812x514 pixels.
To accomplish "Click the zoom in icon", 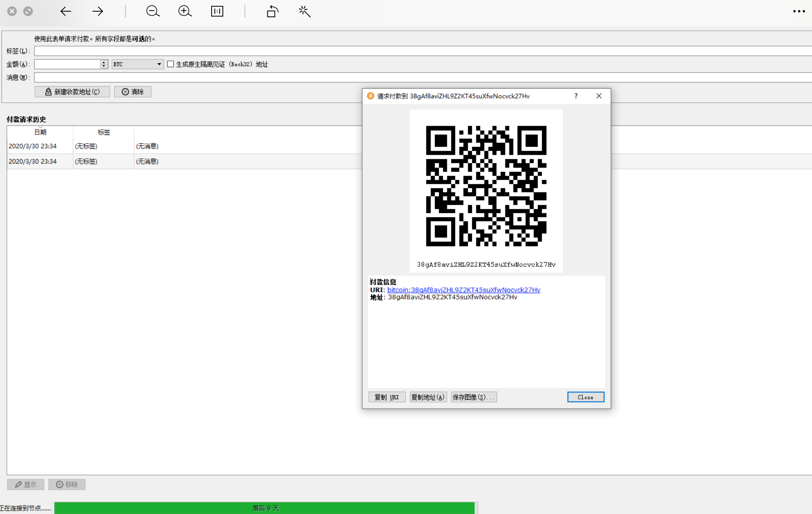I will point(185,11).
